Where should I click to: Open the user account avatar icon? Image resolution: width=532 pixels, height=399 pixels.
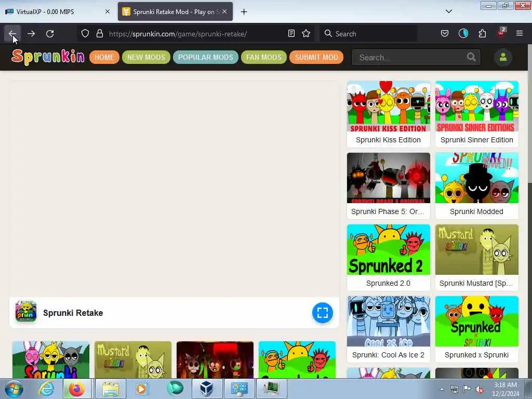pyautogui.click(x=503, y=57)
